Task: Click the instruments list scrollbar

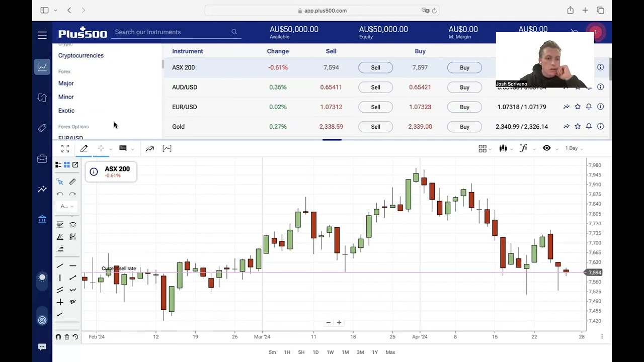Action: (610, 69)
